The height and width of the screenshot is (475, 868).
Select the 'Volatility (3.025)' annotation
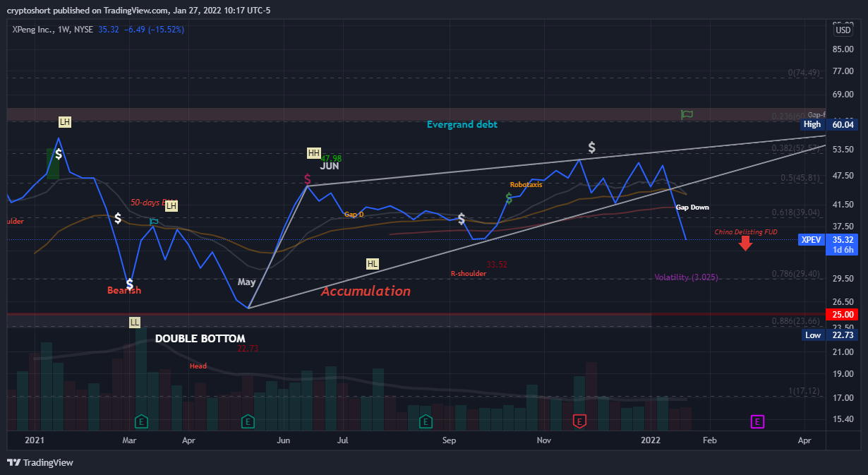click(686, 277)
